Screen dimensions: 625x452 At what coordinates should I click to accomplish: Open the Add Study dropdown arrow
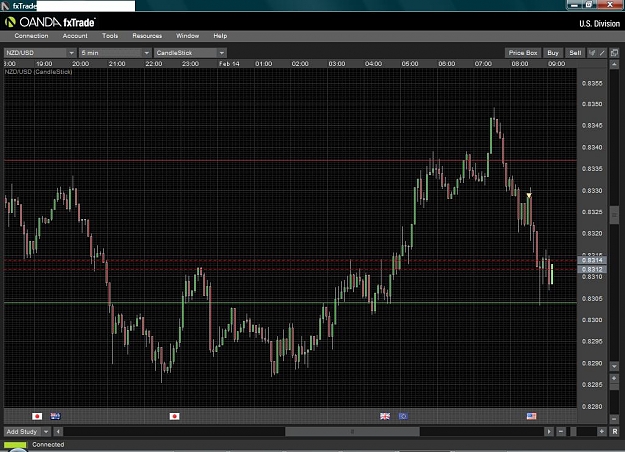click(x=46, y=432)
